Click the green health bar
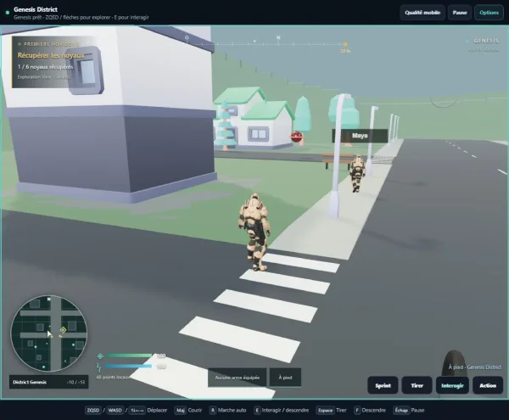 pyautogui.click(x=129, y=356)
